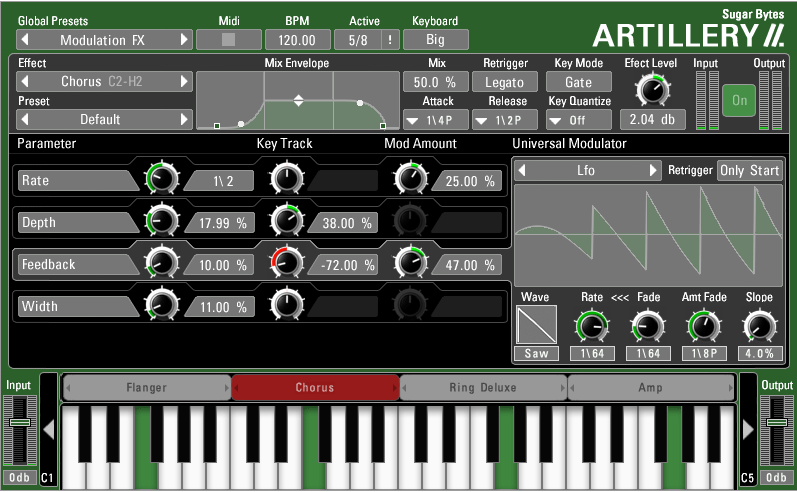The image size is (797, 492).
Task: Click previous arrow on Effect Chorus selector
Action: (25, 81)
